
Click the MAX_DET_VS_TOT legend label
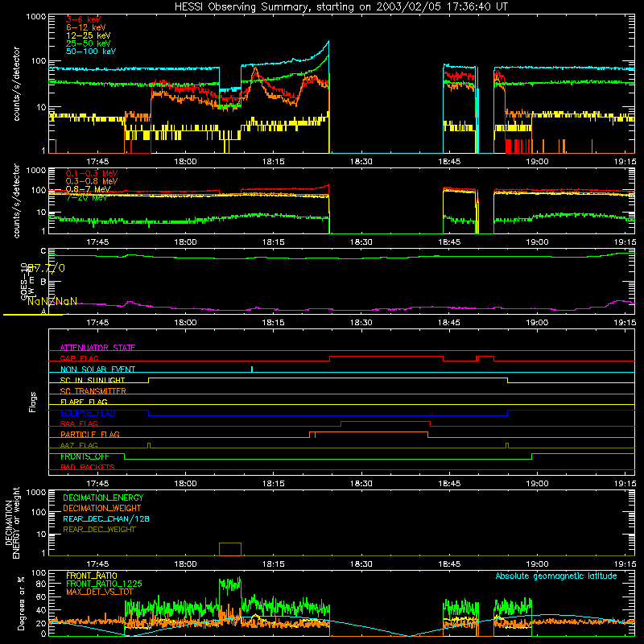[x=99, y=592]
